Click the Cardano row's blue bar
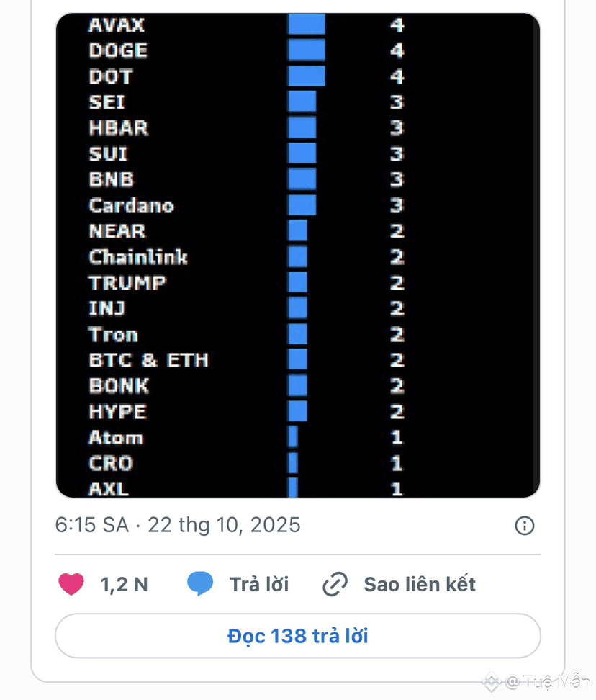596x700 pixels. 302,205
